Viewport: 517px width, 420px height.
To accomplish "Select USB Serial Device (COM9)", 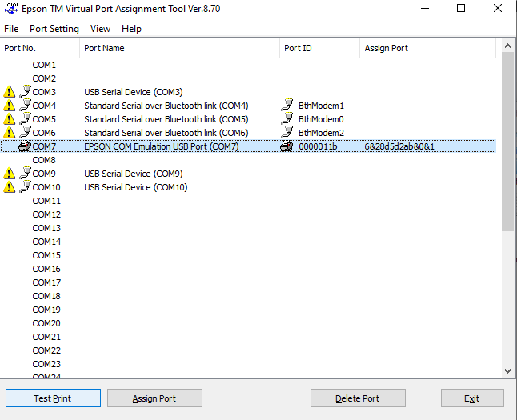I will [x=134, y=174].
